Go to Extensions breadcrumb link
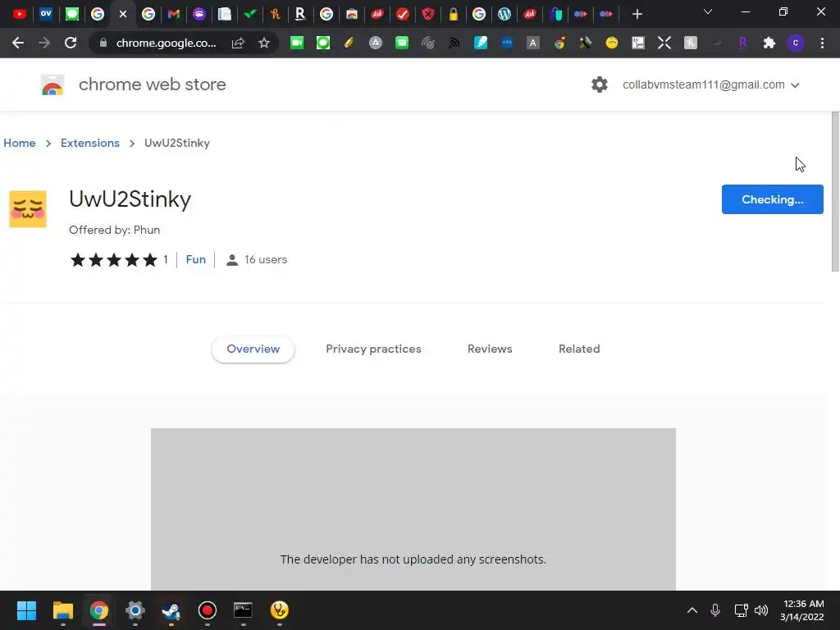 (90, 143)
